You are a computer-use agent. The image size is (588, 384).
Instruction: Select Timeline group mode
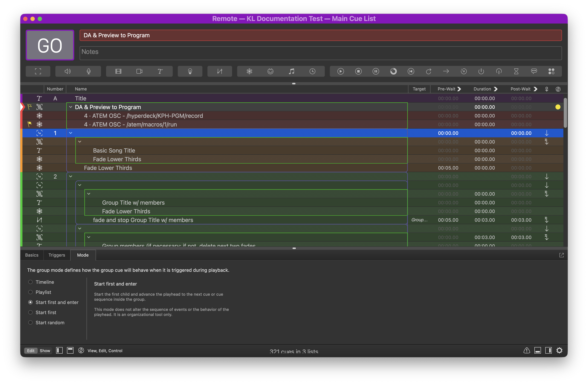pyautogui.click(x=30, y=282)
